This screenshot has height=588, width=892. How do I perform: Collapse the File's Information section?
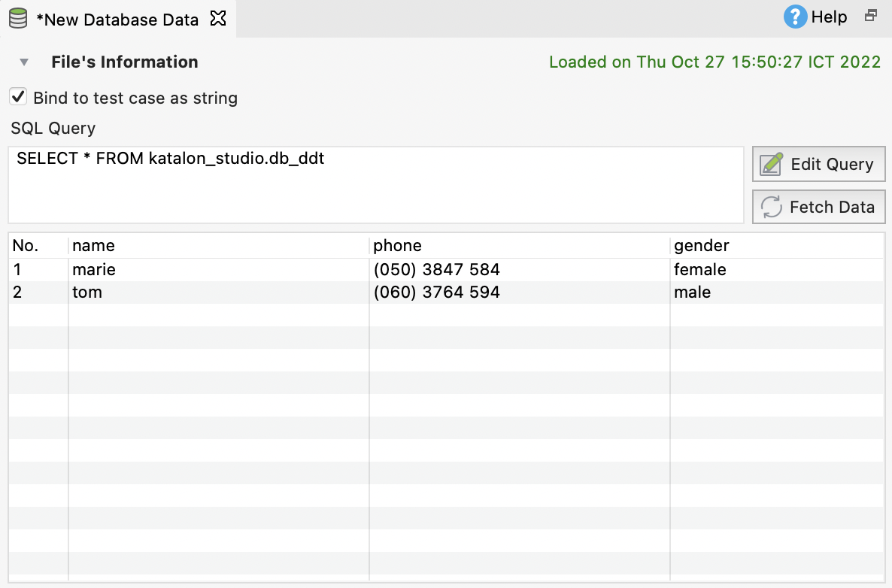(x=23, y=62)
